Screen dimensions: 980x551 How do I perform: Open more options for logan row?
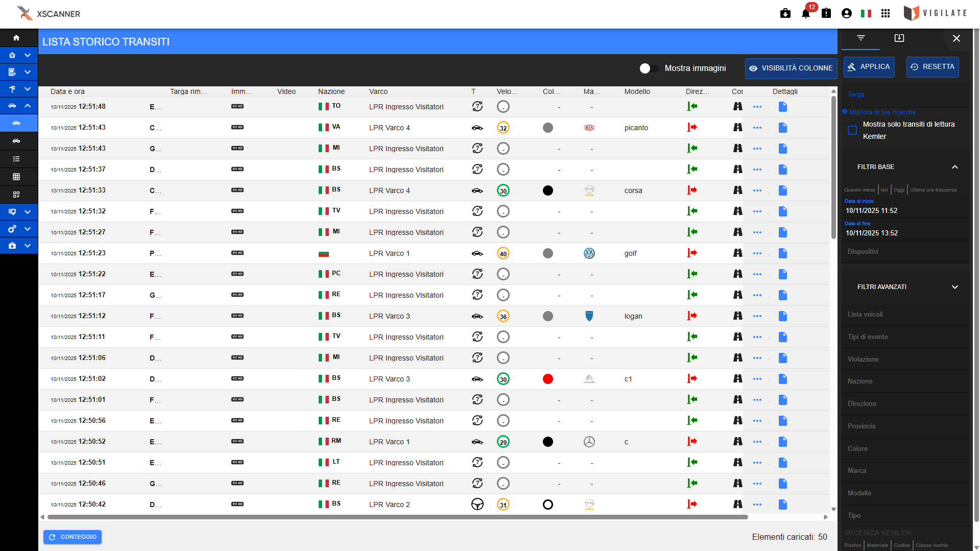tap(757, 316)
